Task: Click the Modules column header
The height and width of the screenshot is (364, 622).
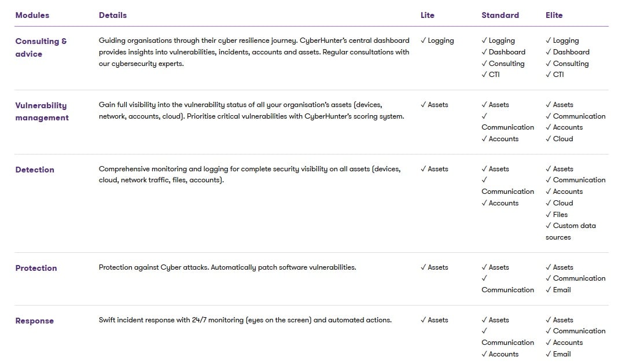Action: 32,15
